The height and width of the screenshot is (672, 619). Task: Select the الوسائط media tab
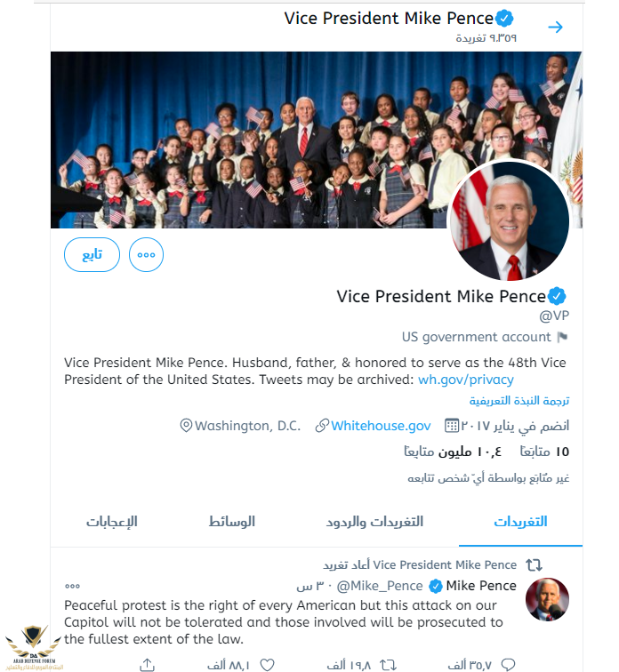pyautogui.click(x=232, y=522)
